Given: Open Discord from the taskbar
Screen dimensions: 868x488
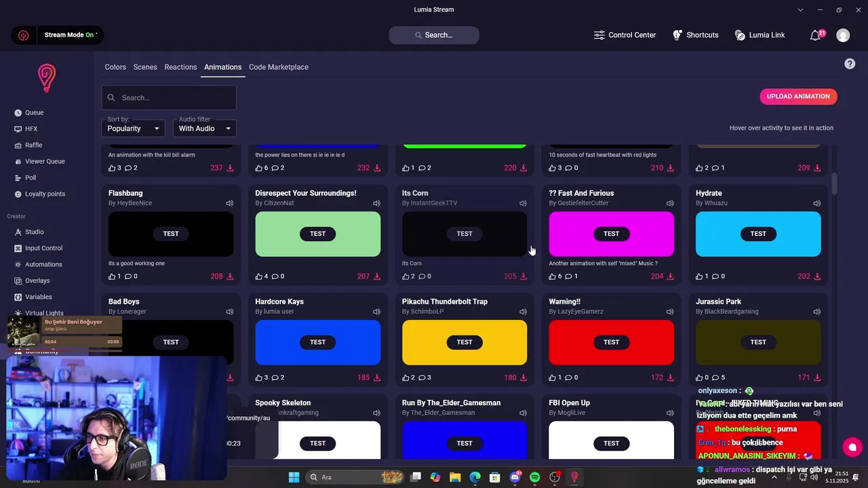Looking at the screenshot, I should click(515, 477).
